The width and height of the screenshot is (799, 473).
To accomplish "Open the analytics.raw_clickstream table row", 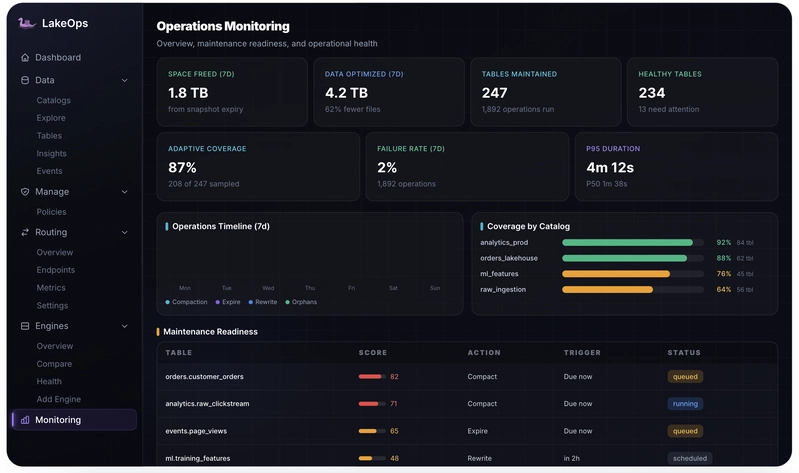I will [x=467, y=404].
